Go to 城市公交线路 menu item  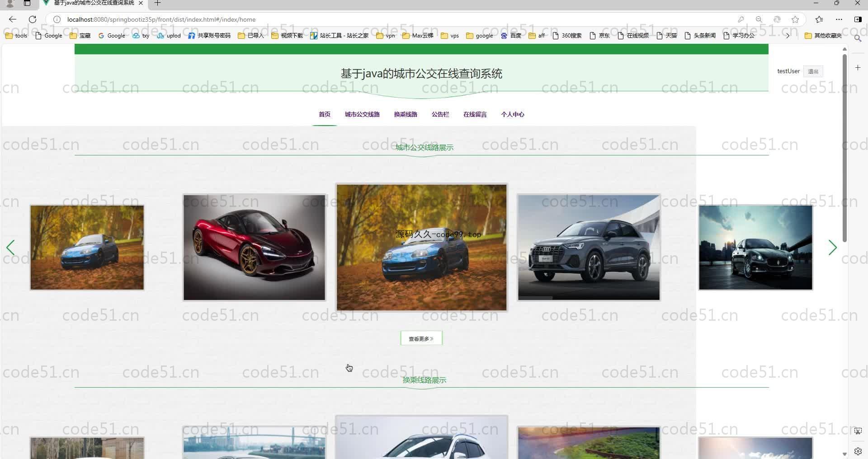[x=362, y=115]
